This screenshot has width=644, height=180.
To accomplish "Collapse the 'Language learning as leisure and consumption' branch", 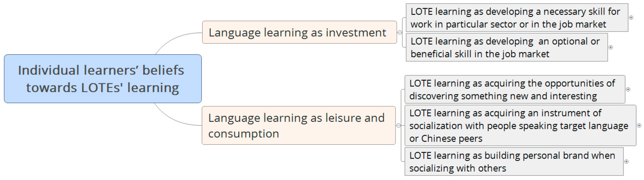I will (399, 125).
